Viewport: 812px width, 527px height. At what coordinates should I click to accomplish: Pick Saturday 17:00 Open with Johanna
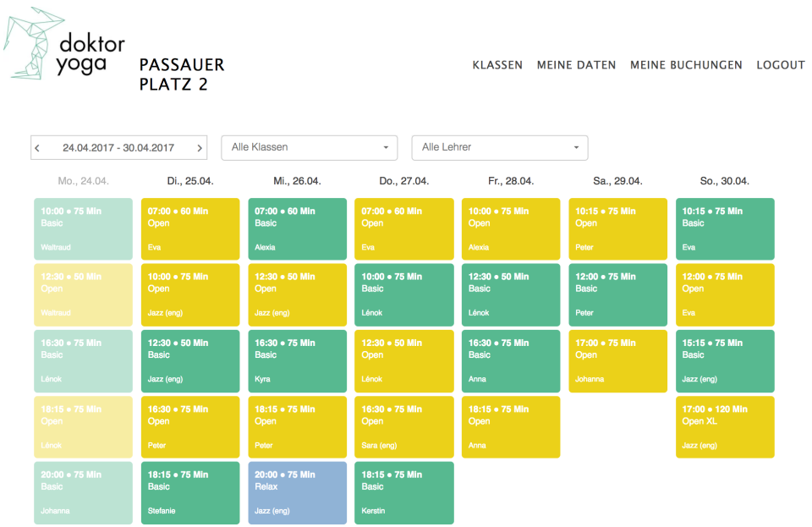617,360
